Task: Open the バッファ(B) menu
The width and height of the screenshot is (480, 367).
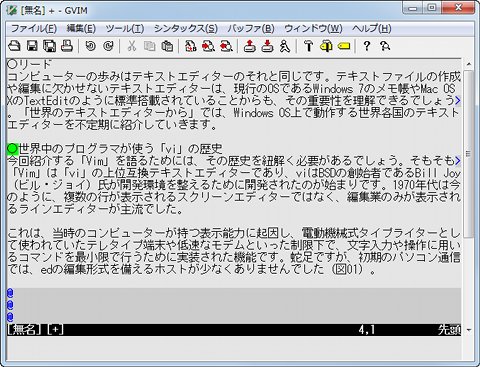Action: (251, 29)
